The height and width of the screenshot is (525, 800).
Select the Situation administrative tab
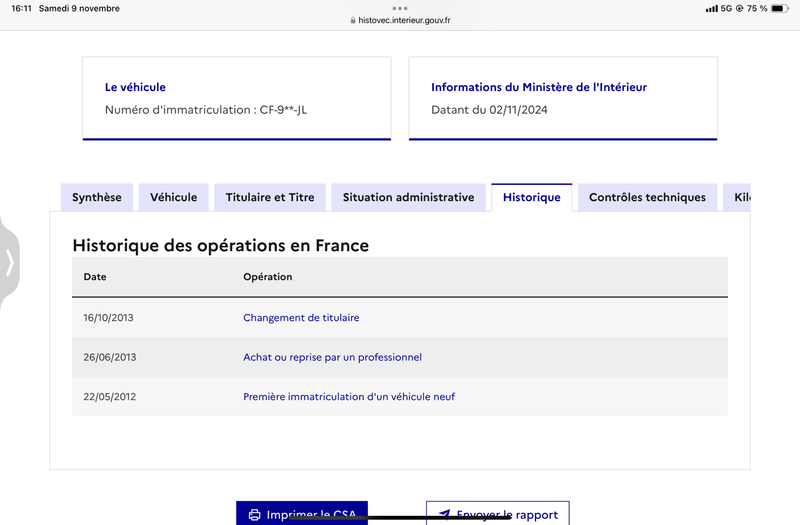(408, 197)
